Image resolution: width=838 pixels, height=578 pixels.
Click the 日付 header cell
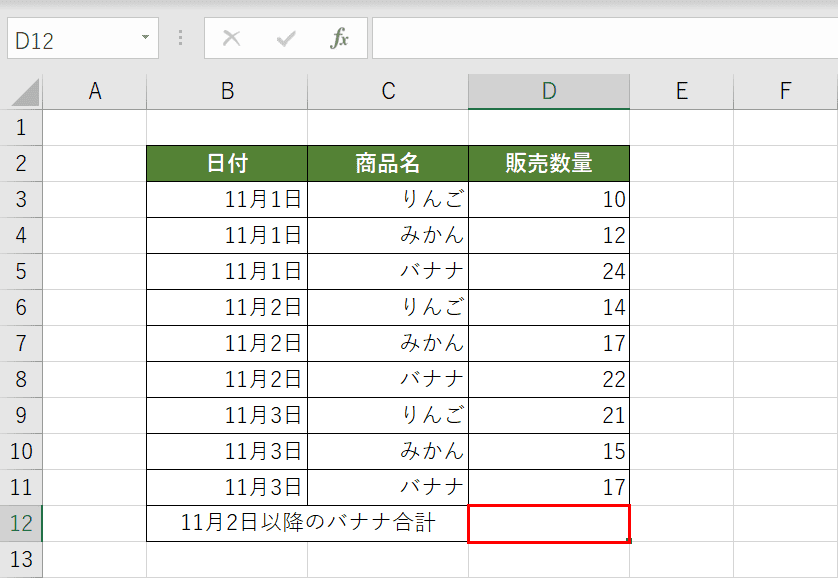coord(227,163)
